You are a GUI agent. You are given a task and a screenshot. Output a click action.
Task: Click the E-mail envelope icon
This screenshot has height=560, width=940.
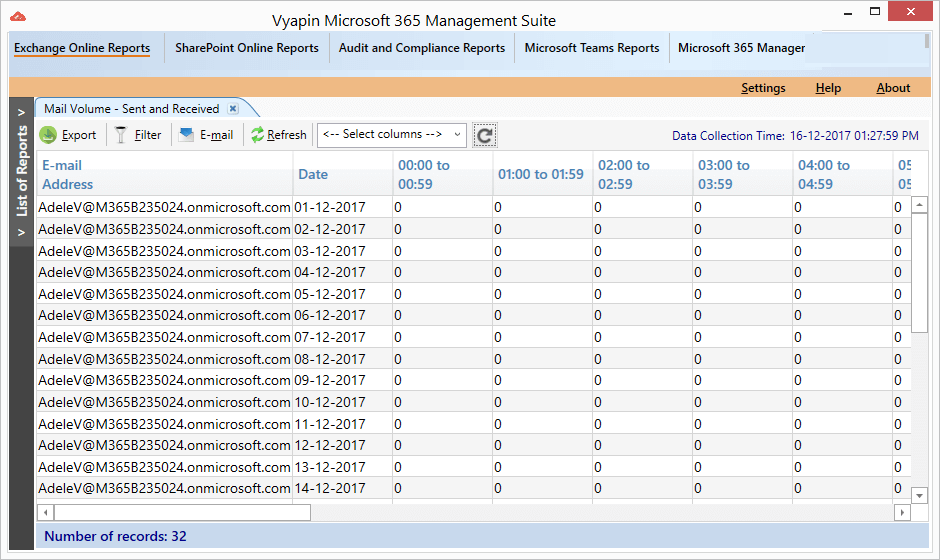pyautogui.click(x=186, y=135)
